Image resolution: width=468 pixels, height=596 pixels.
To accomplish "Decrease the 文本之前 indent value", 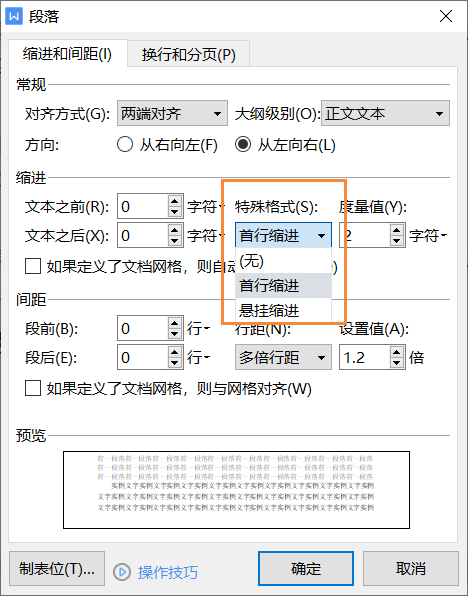I will [x=175, y=212].
